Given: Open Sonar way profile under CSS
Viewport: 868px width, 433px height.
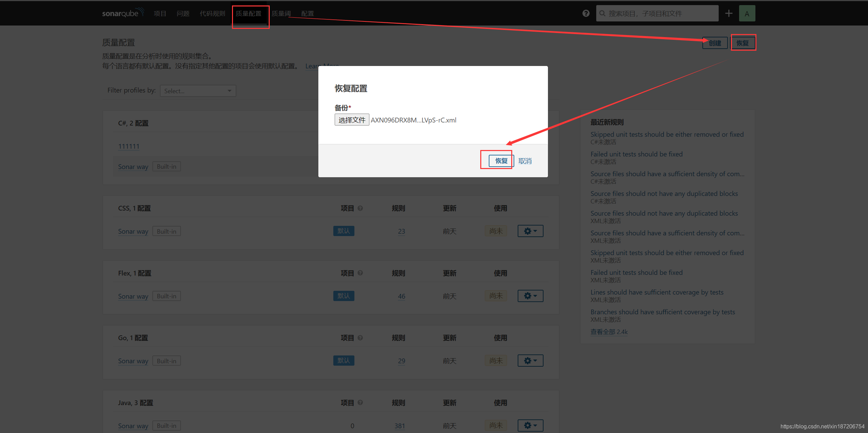Looking at the screenshot, I should pos(133,231).
